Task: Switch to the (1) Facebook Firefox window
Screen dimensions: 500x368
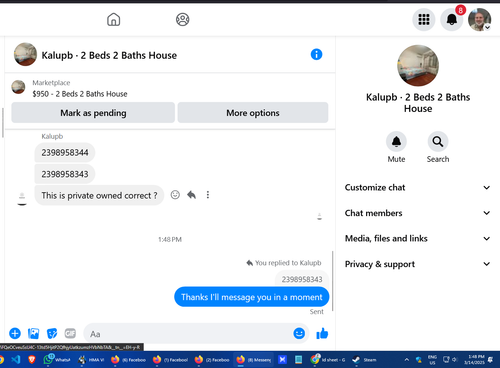Action: [170, 359]
